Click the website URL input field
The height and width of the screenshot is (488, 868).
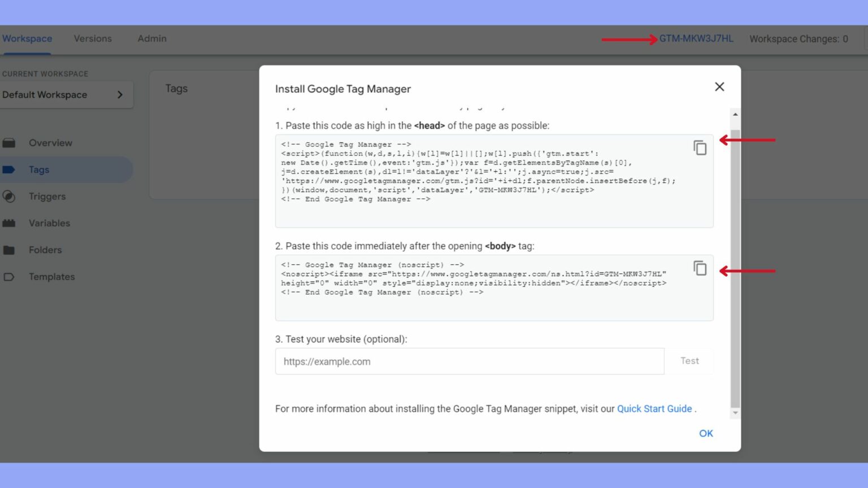pyautogui.click(x=469, y=361)
